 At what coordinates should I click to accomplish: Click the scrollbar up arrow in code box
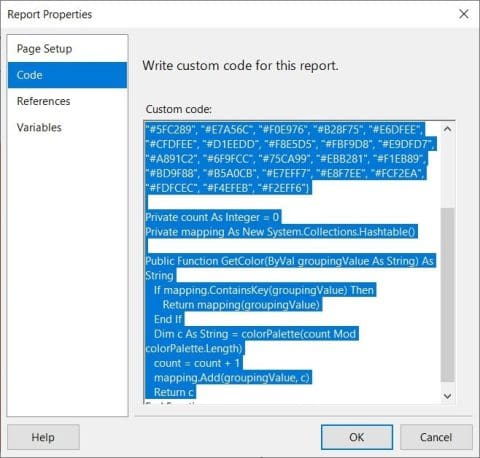(448, 129)
